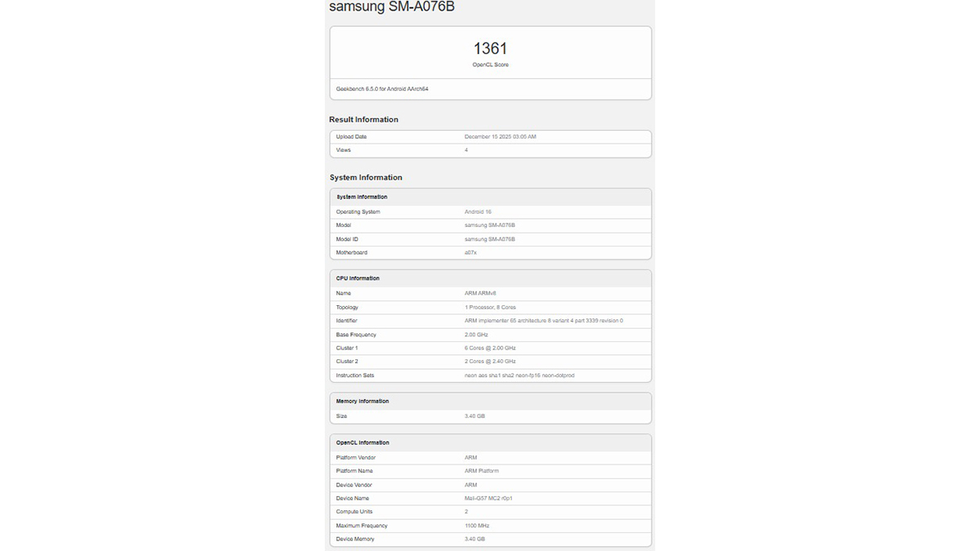Select the Model ID row
Screen dimensions: 980x551
pos(490,238)
